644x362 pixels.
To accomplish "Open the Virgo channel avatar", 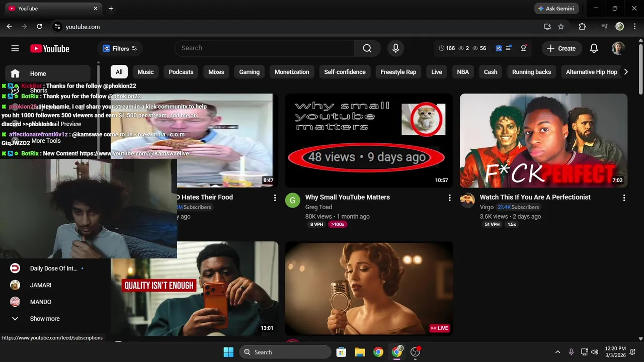I will click(x=467, y=200).
